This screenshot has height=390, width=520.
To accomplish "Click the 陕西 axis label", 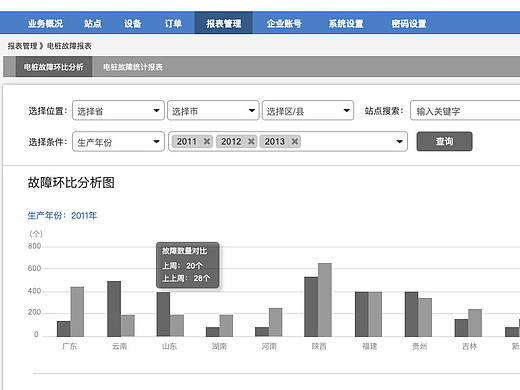I will coord(319,347).
